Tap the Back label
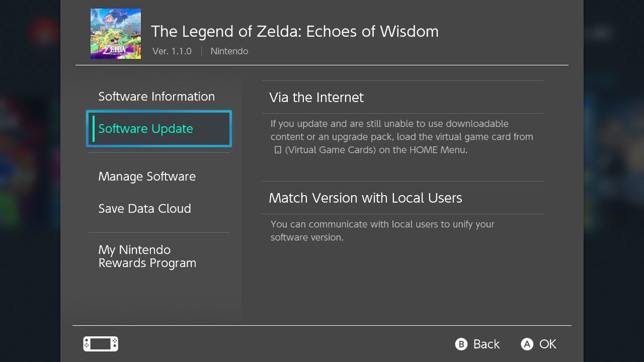The width and height of the screenshot is (644, 362). [487, 344]
